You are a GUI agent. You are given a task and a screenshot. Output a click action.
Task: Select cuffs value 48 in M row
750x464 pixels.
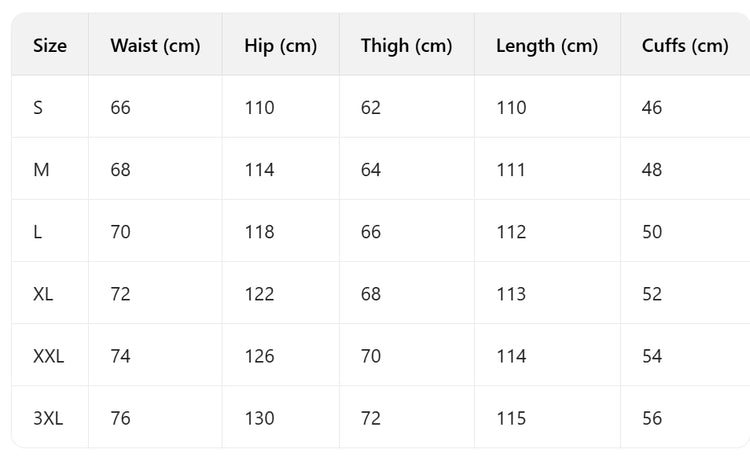click(x=652, y=170)
